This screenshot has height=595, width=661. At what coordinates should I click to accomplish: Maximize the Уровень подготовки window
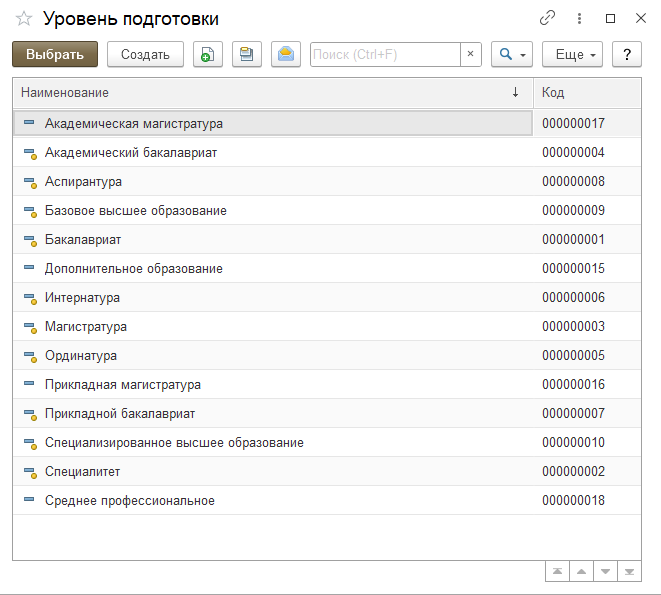point(610,19)
